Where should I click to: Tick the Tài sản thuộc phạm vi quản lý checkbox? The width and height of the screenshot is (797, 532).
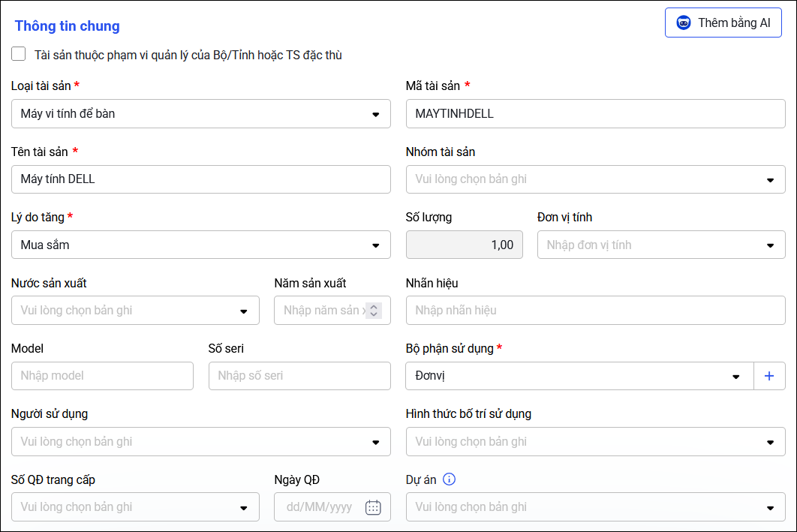point(19,54)
